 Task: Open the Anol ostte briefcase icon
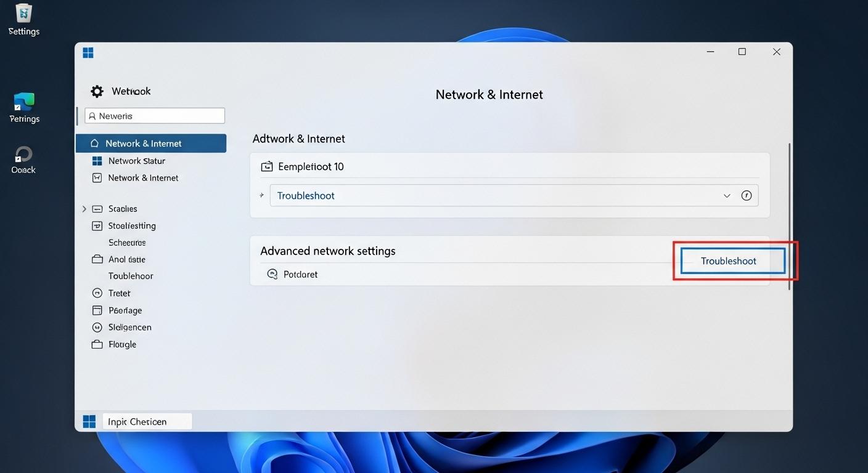(x=97, y=259)
